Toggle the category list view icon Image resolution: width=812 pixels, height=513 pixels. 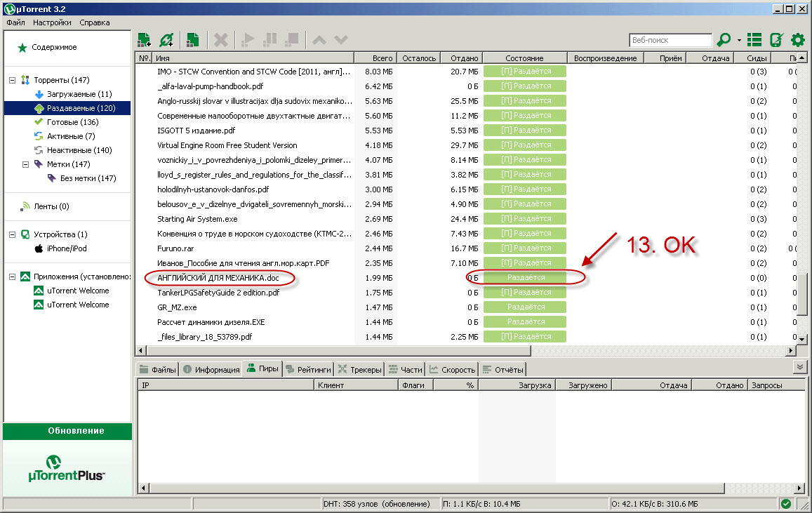click(x=754, y=40)
